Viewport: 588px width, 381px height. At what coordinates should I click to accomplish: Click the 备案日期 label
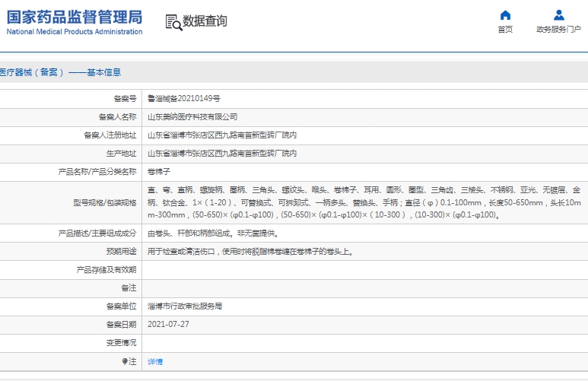click(122, 325)
